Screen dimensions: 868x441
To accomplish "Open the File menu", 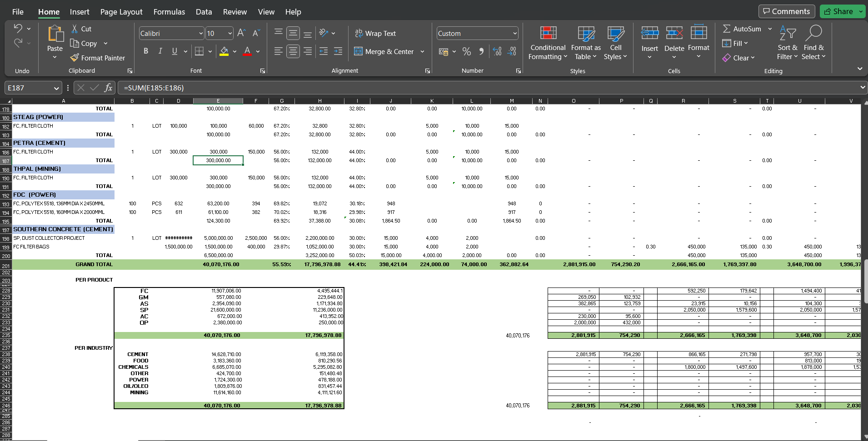I will (x=18, y=12).
